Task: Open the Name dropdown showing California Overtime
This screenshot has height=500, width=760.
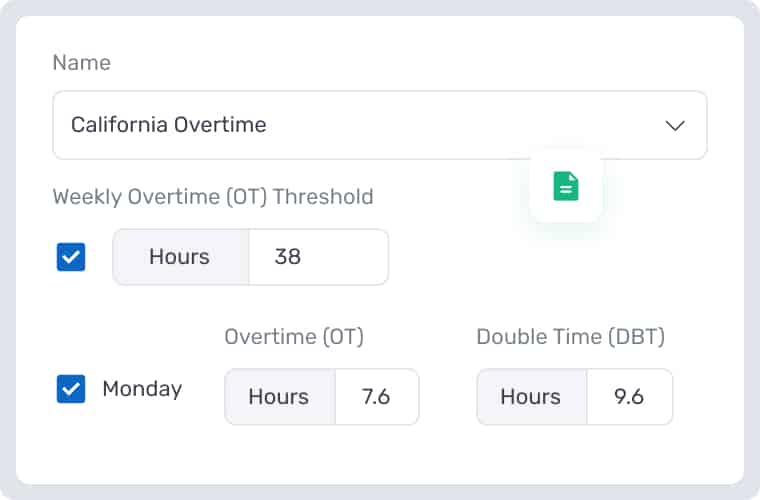Action: 380,125
